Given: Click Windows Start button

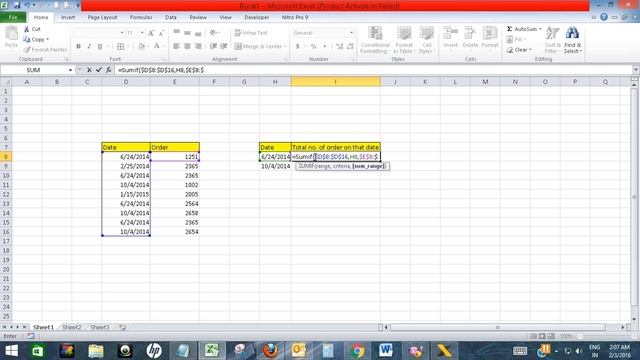Looking at the screenshot, I should click(x=11, y=351).
